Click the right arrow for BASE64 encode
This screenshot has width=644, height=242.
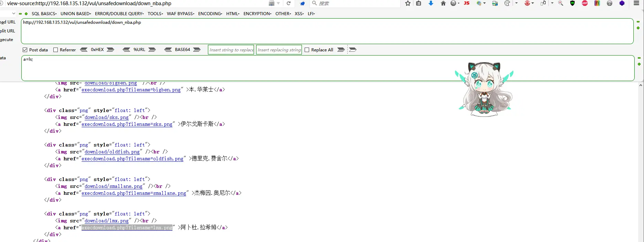tap(197, 50)
